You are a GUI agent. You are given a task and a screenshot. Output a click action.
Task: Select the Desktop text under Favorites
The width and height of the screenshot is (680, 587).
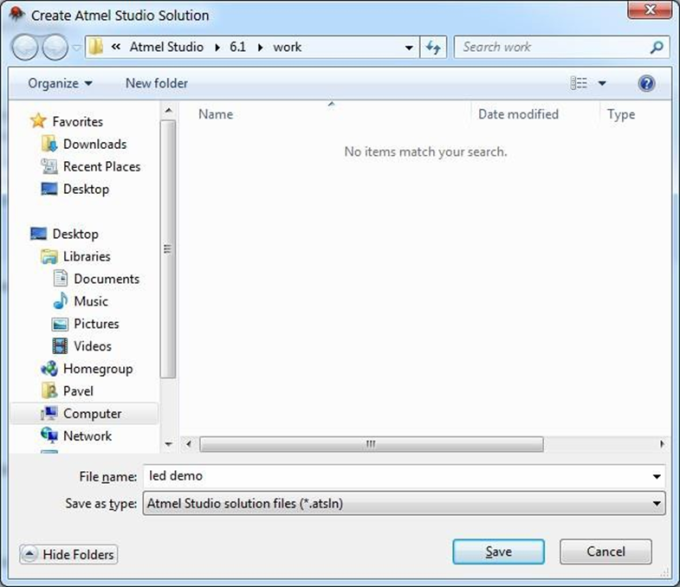[86, 189]
